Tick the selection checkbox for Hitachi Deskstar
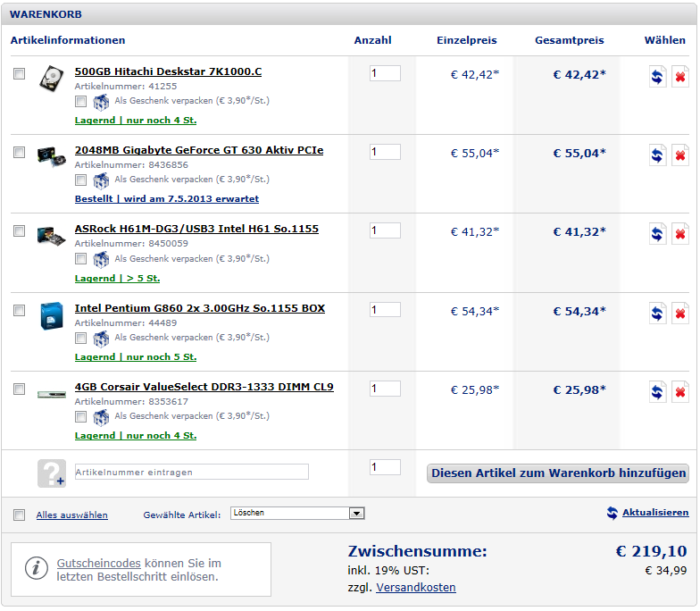700x611 pixels. [x=20, y=73]
